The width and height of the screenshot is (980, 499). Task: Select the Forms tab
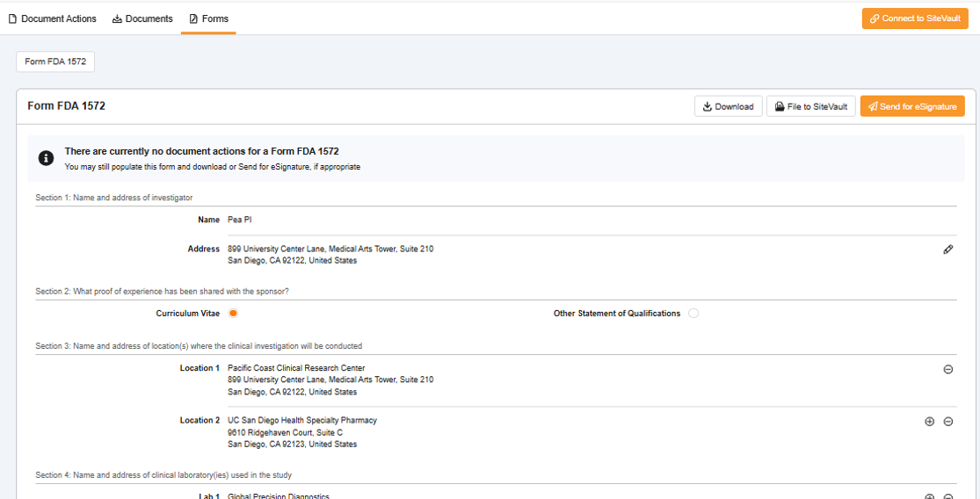(208, 18)
